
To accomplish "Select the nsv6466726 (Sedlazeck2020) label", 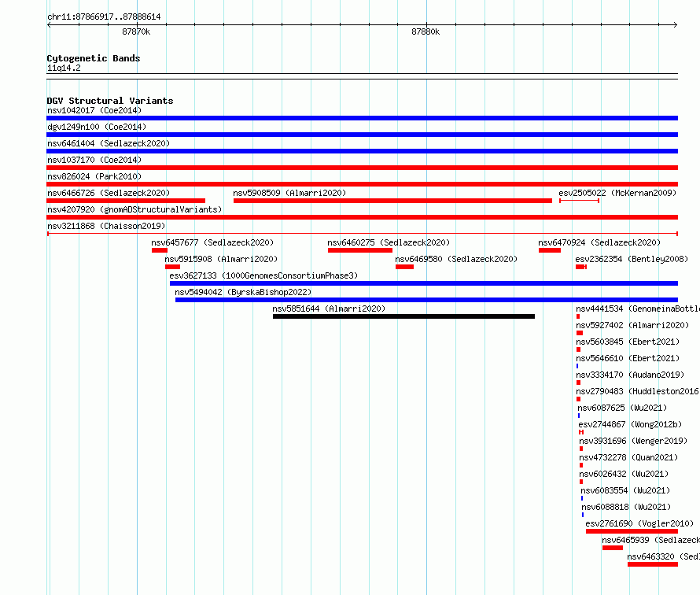I will point(109,193).
